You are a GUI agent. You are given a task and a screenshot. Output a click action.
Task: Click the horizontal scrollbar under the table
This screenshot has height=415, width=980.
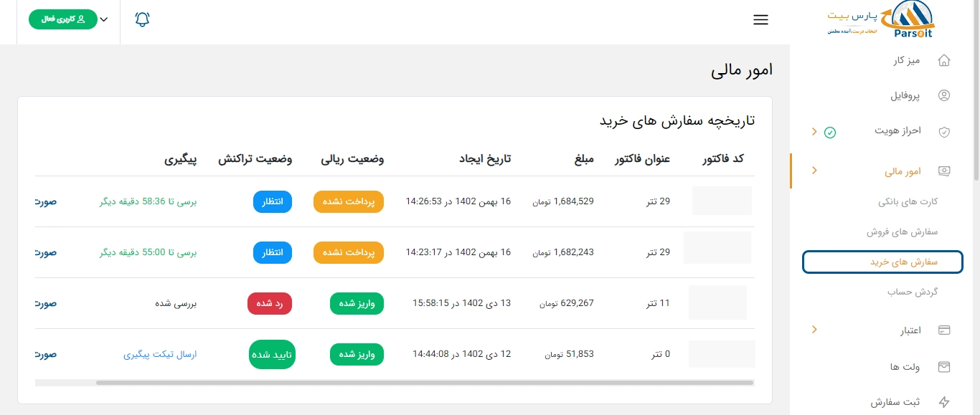(x=423, y=383)
